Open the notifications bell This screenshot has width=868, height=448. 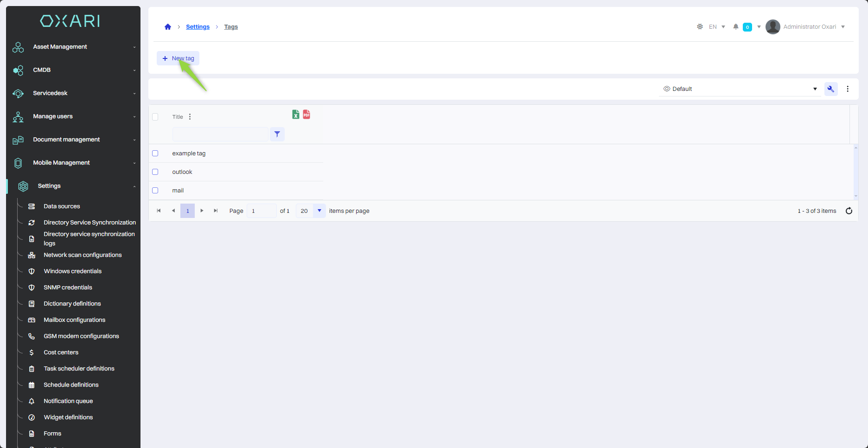coord(735,27)
